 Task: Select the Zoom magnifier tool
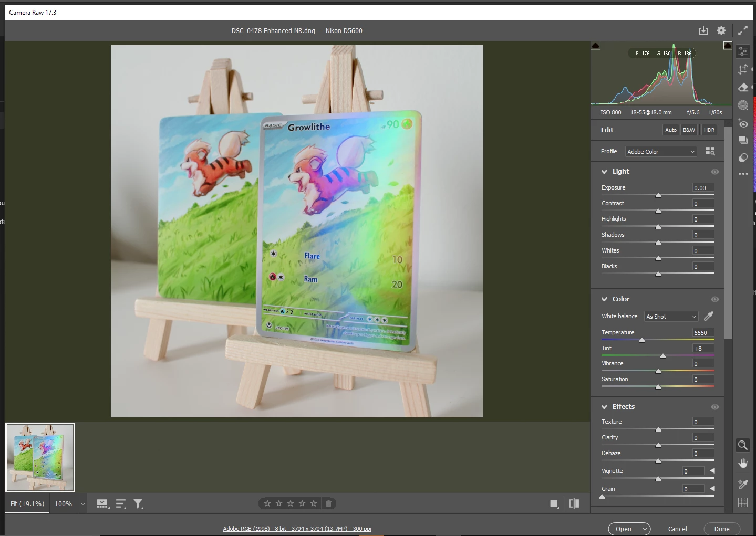click(743, 445)
